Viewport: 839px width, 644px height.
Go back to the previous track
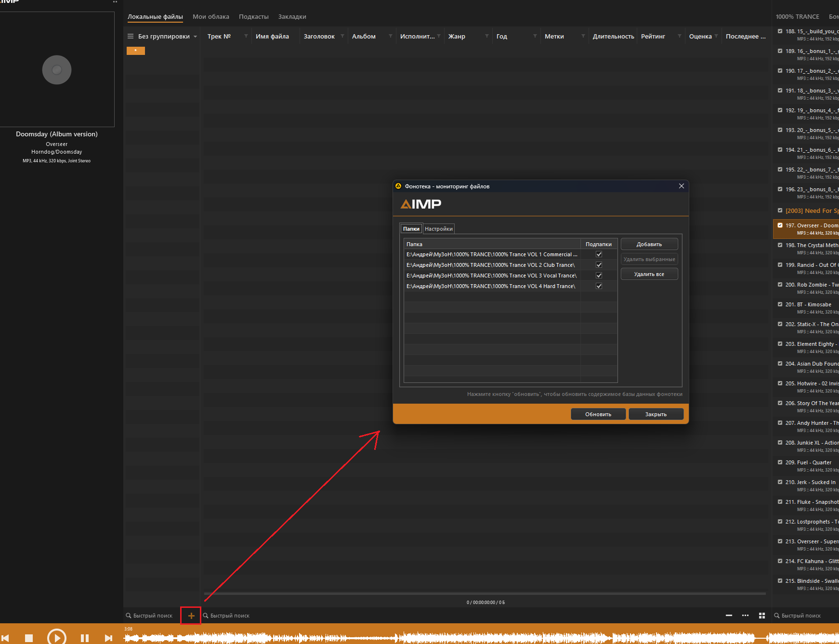point(5,638)
